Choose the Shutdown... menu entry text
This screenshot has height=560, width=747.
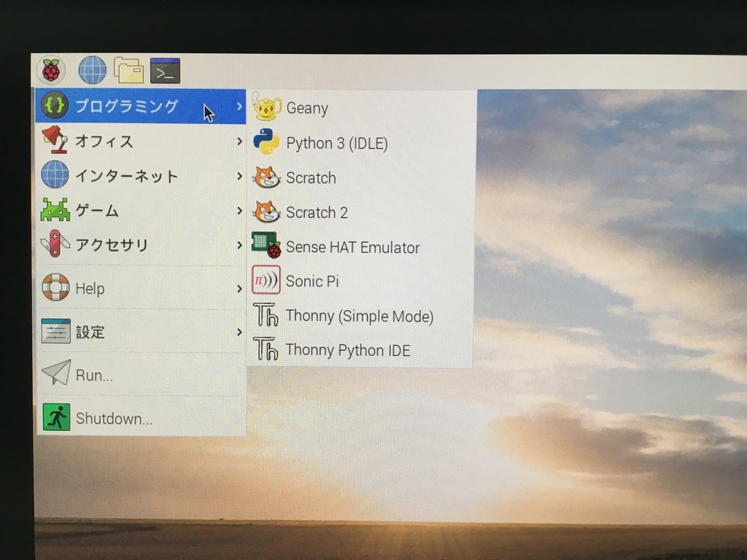coord(114,419)
